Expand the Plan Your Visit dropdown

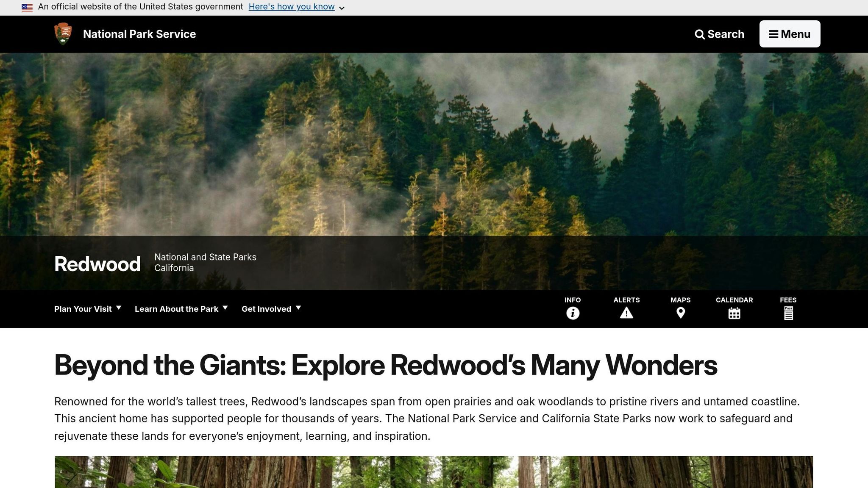click(88, 309)
